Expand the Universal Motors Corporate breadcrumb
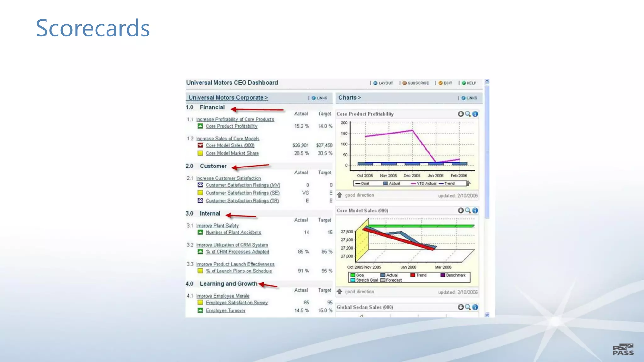644x362 pixels. pyautogui.click(x=228, y=98)
